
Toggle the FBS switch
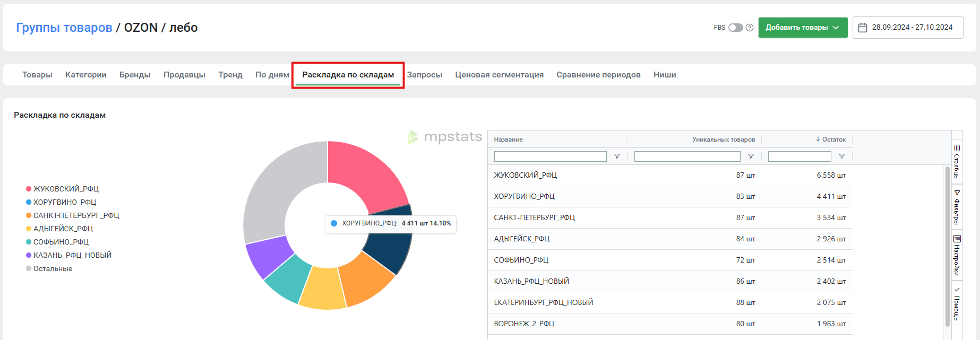[735, 28]
